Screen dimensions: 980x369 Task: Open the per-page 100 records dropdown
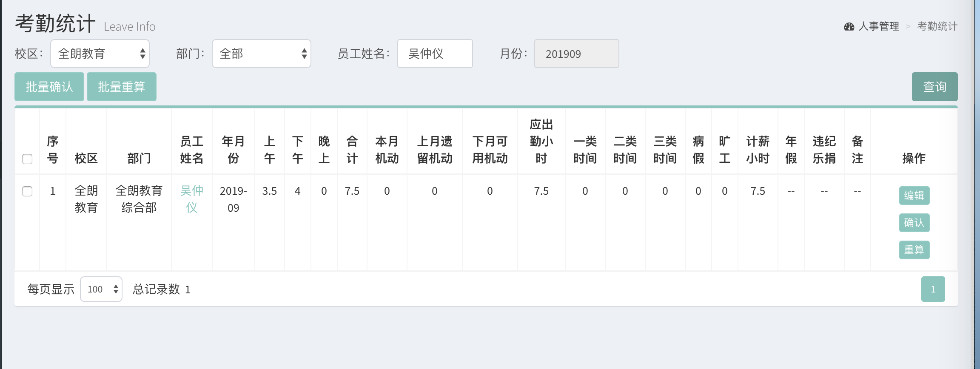101,290
